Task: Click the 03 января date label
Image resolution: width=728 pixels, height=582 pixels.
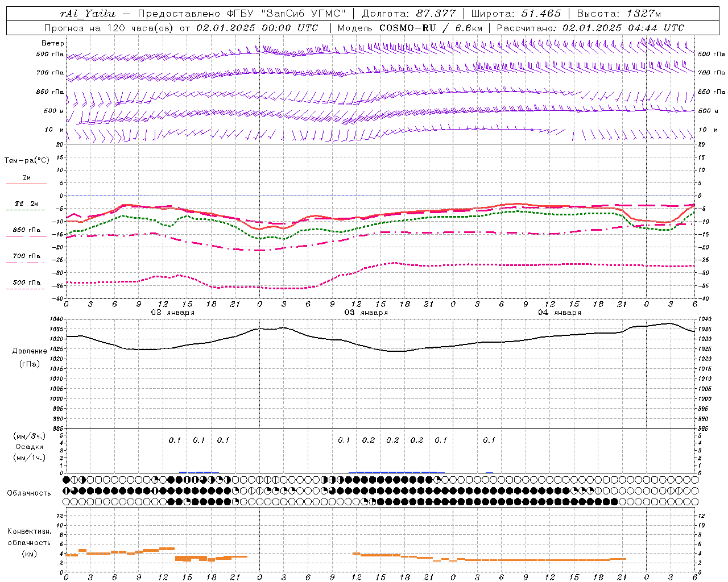Action: 366,312
